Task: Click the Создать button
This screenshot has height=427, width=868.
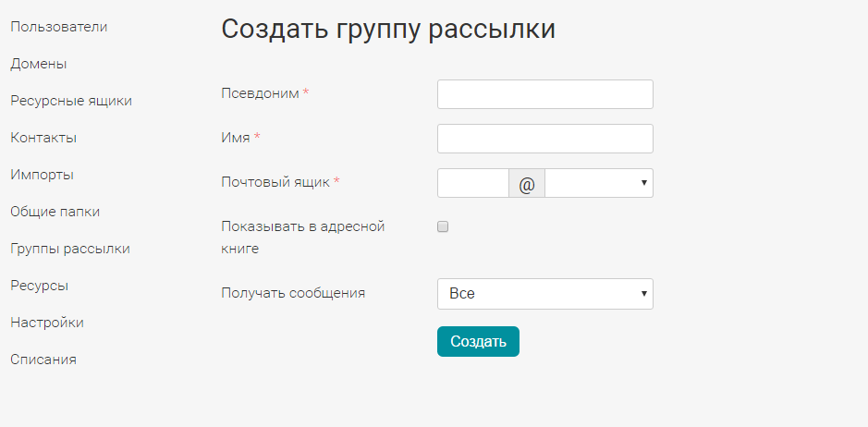Action: point(478,341)
